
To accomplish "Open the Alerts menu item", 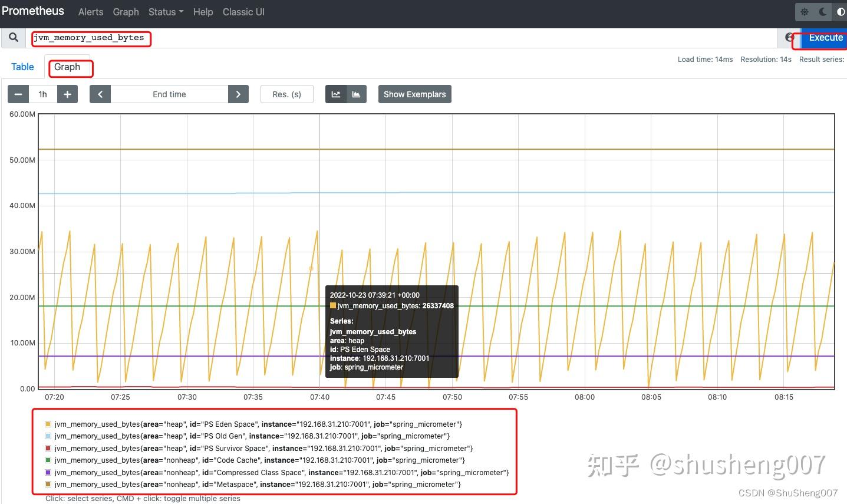I will [90, 12].
